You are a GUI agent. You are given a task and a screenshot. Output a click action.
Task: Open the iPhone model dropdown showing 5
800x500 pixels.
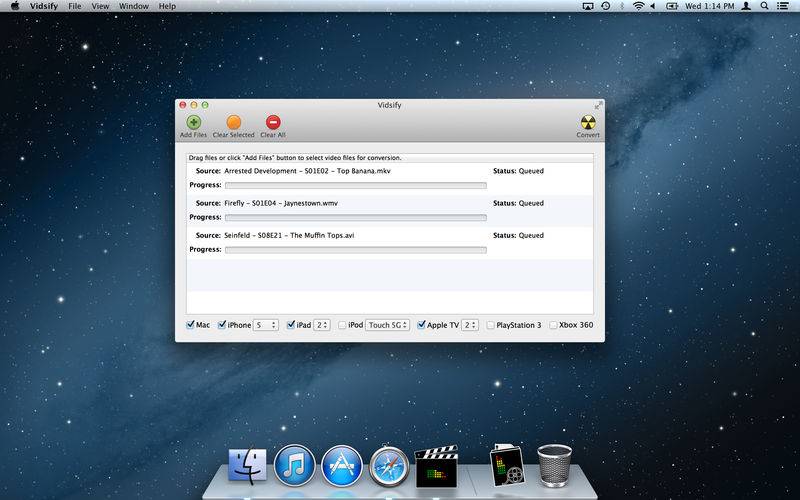tap(266, 325)
